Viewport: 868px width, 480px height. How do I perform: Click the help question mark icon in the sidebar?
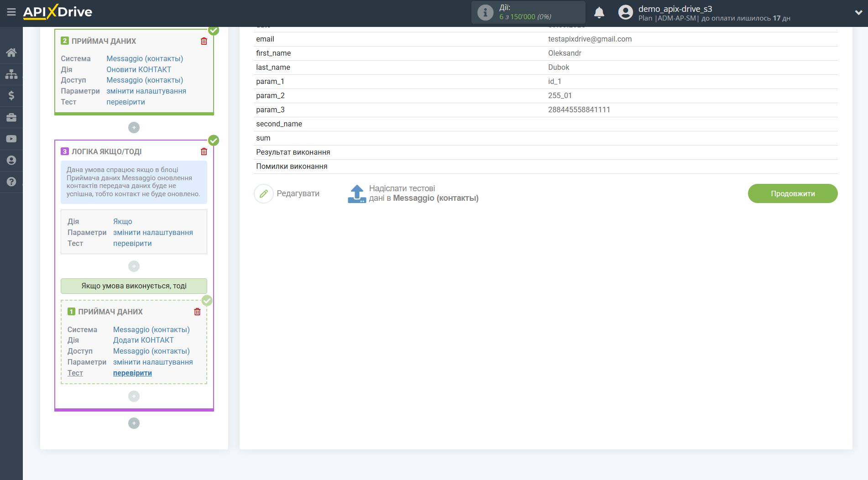pos(11,182)
